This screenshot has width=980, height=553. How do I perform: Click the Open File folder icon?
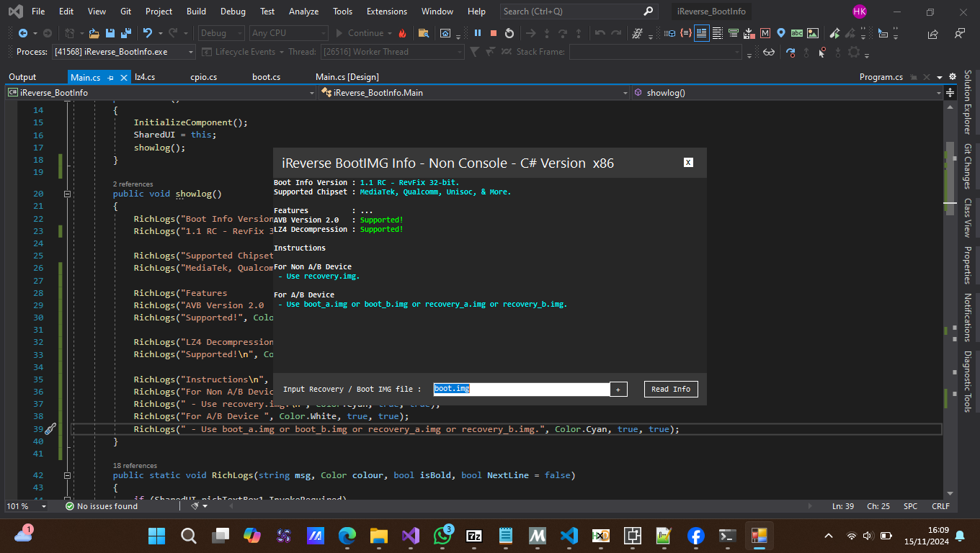(x=94, y=33)
